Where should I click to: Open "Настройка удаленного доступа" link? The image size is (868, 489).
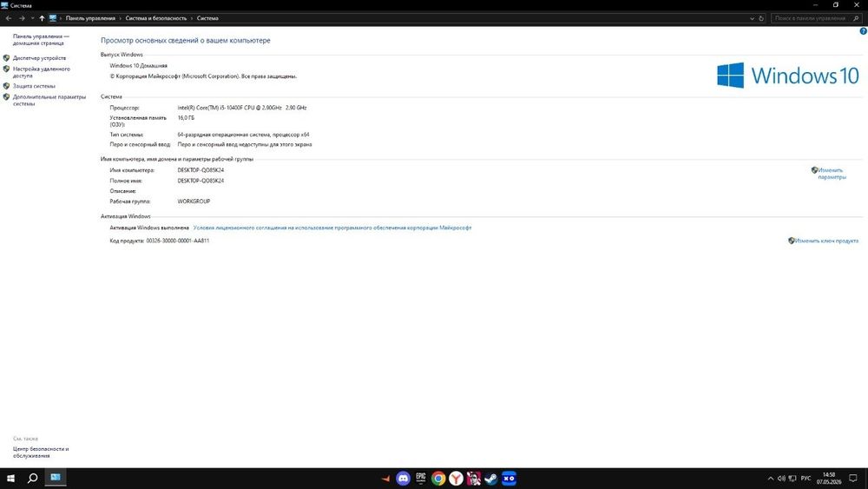point(42,72)
